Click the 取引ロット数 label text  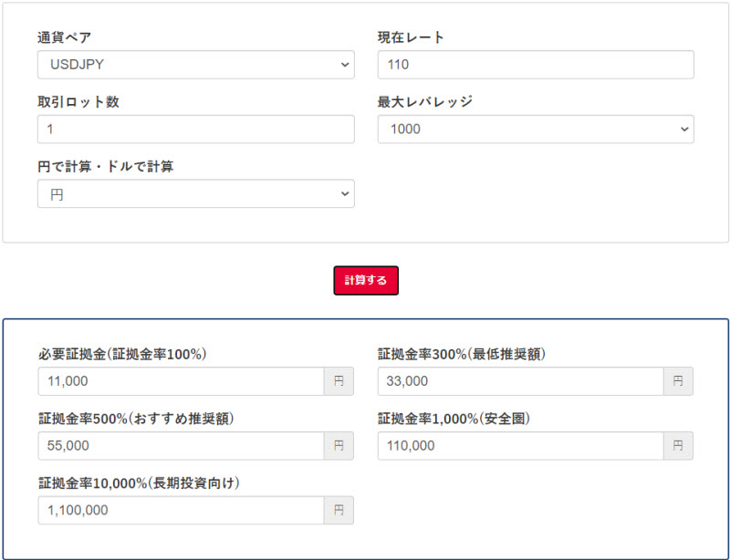78,102
